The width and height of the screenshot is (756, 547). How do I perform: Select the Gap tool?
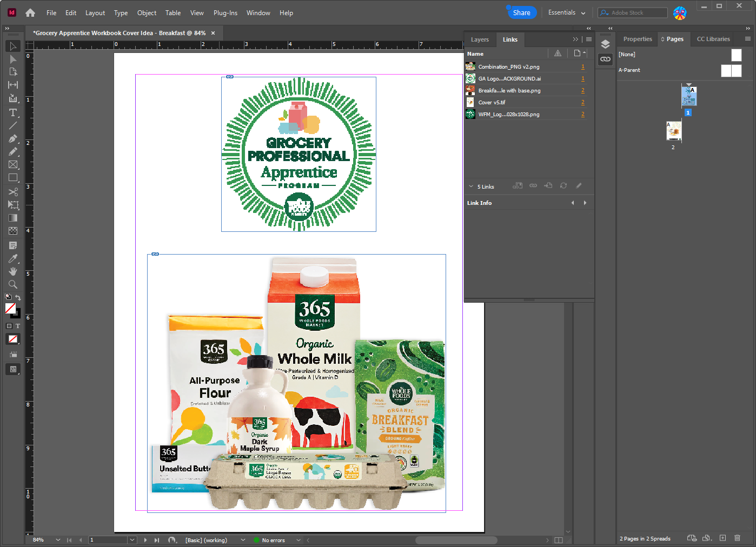[x=13, y=85]
